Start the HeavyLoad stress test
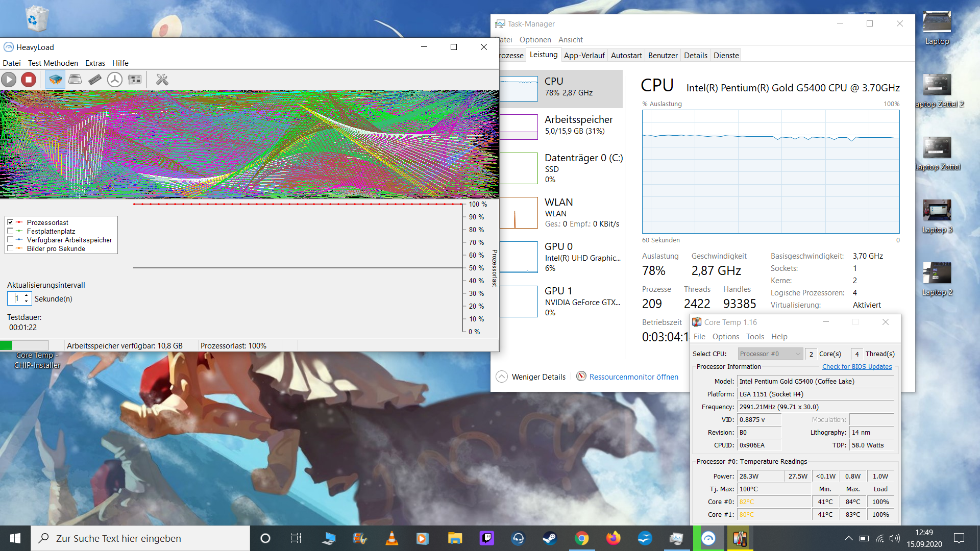 9,80
